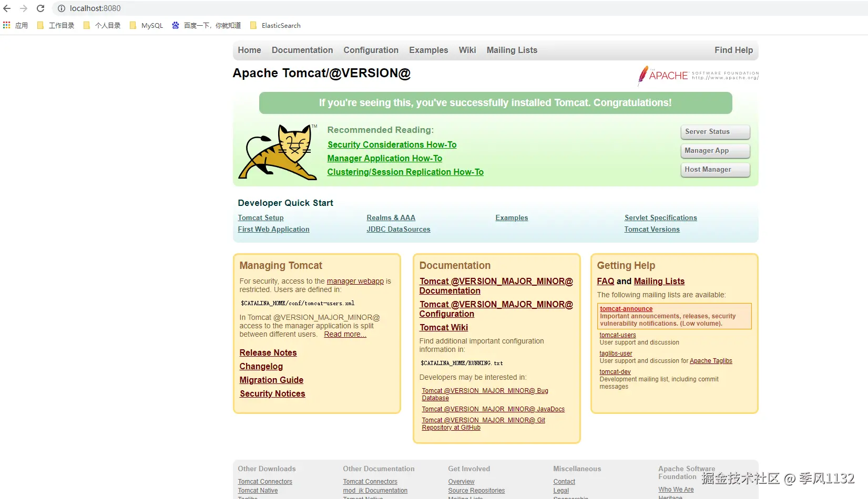Open Documentation in the top navigation

[x=302, y=50]
